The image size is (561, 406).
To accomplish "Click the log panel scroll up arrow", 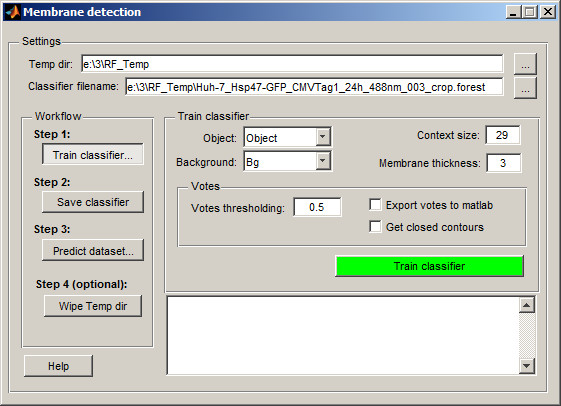I will [x=526, y=305].
